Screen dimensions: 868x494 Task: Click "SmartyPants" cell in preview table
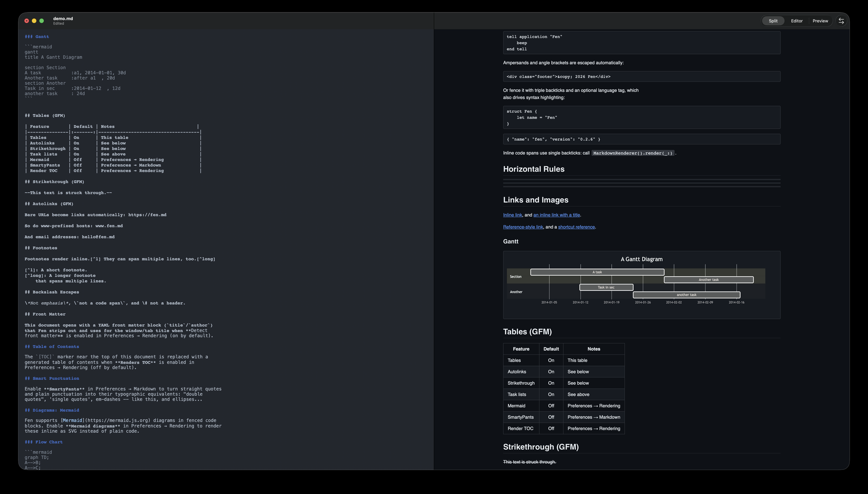[x=521, y=417]
